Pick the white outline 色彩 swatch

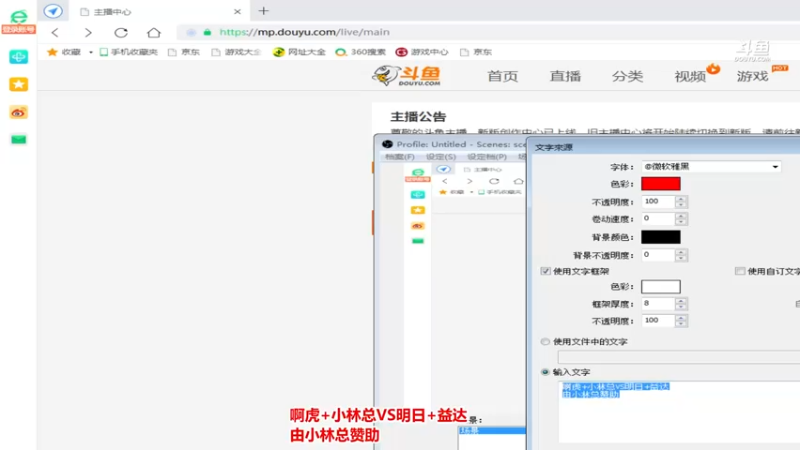click(x=661, y=287)
